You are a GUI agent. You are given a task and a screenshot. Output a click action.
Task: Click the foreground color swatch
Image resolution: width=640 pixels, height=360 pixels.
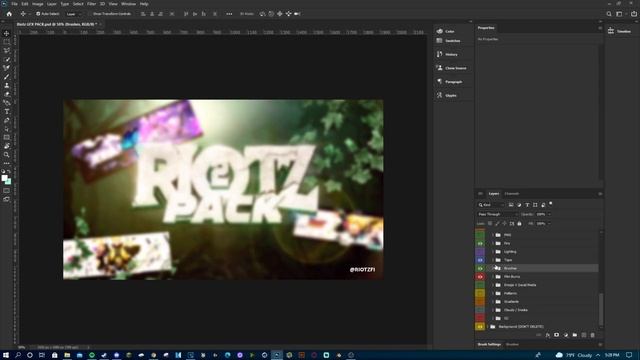[4, 178]
